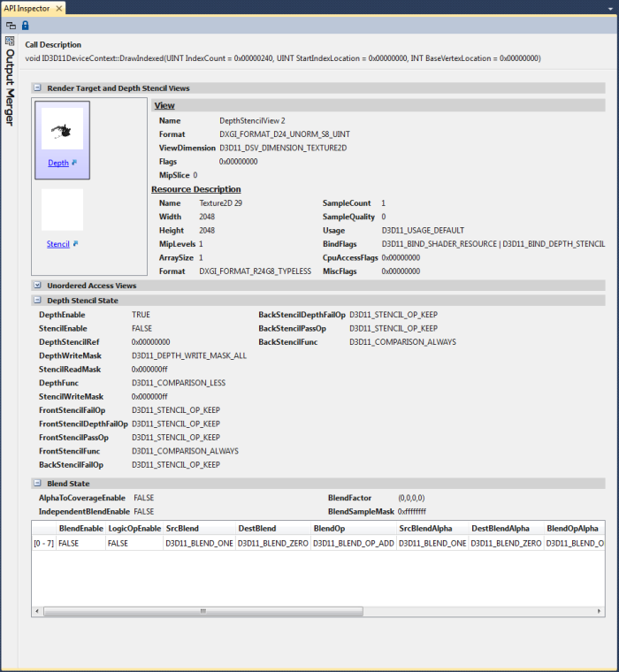Expand the Unordered Access Views section

click(37, 286)
